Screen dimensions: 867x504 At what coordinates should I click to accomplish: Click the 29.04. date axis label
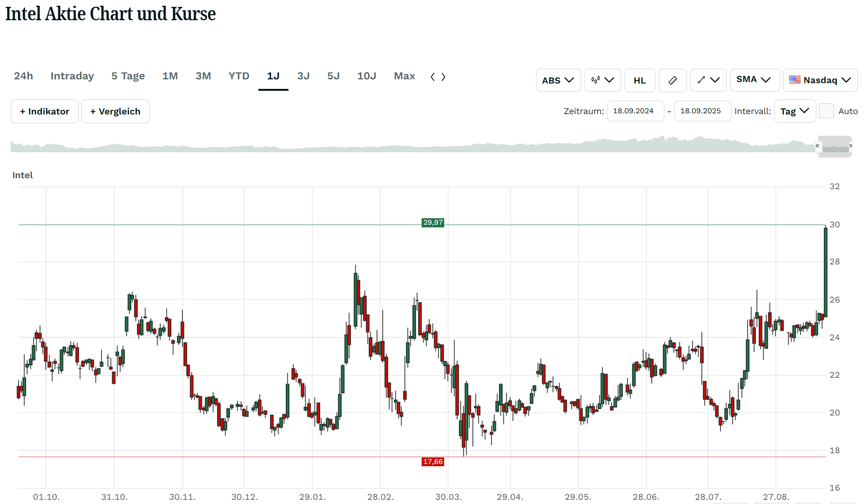pos(510,497)
